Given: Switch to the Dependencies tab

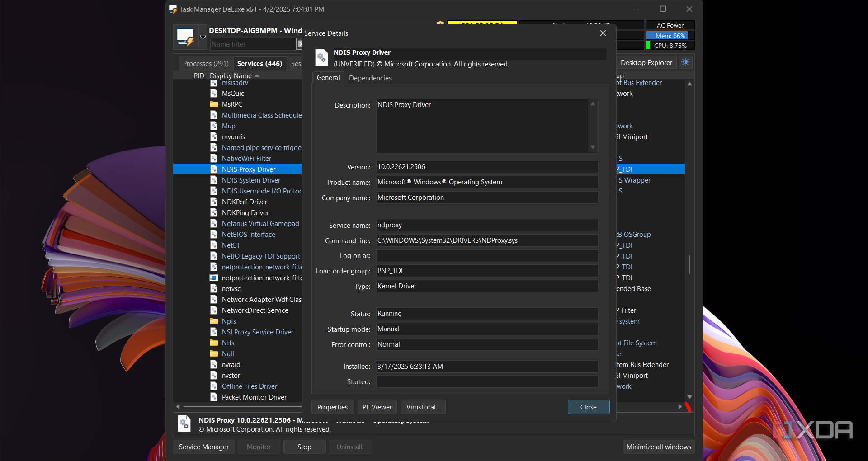Looking at the screenshot, I should pyautogui.click(x=370, y=78).
